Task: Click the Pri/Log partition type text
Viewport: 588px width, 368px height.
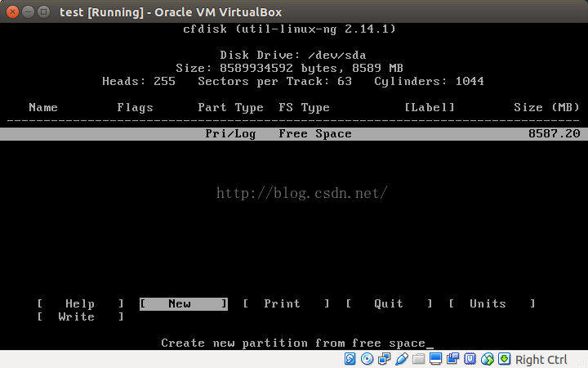Action: coord(230,133)
